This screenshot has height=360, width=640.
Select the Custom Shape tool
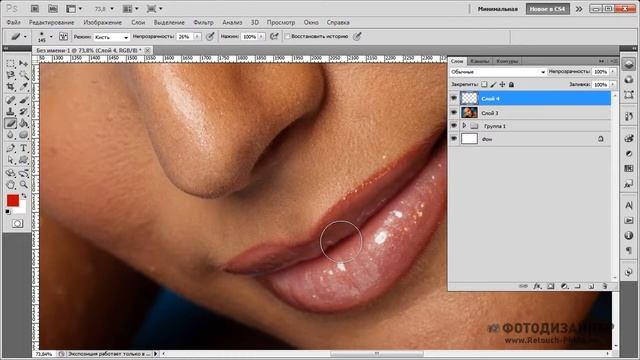click(x=23, y=160)
